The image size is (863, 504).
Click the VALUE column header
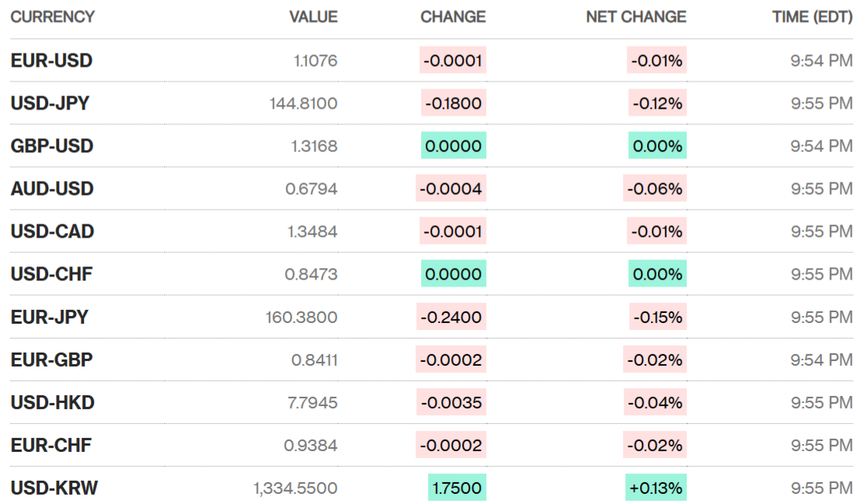point(313,16)
